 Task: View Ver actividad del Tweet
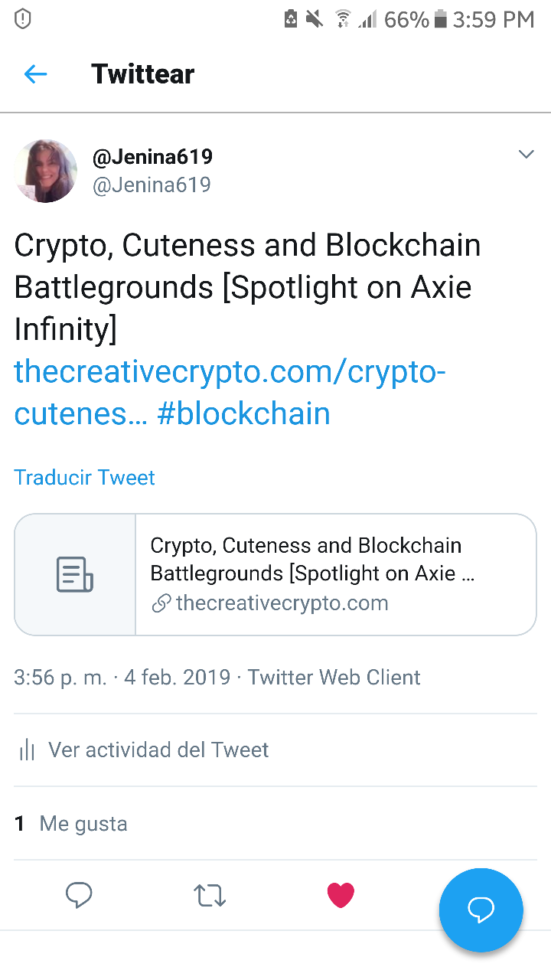158,750
